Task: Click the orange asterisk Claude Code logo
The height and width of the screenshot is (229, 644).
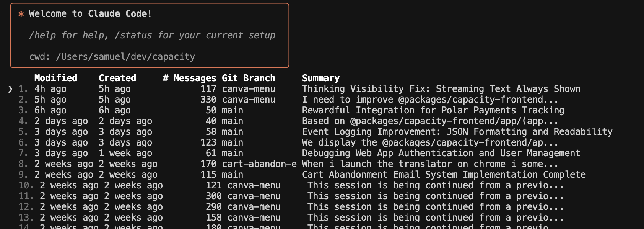Action: 21,14
